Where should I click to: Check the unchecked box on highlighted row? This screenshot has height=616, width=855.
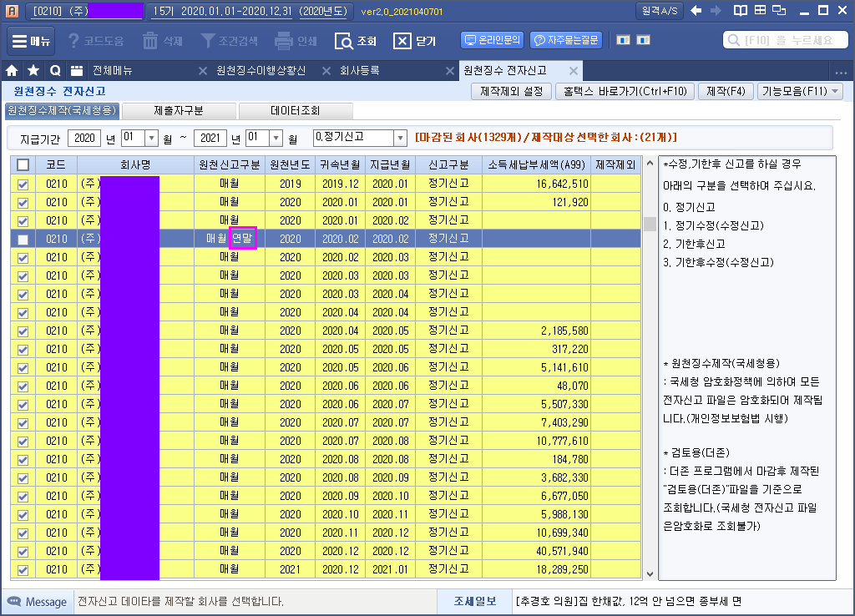[23, 240]
